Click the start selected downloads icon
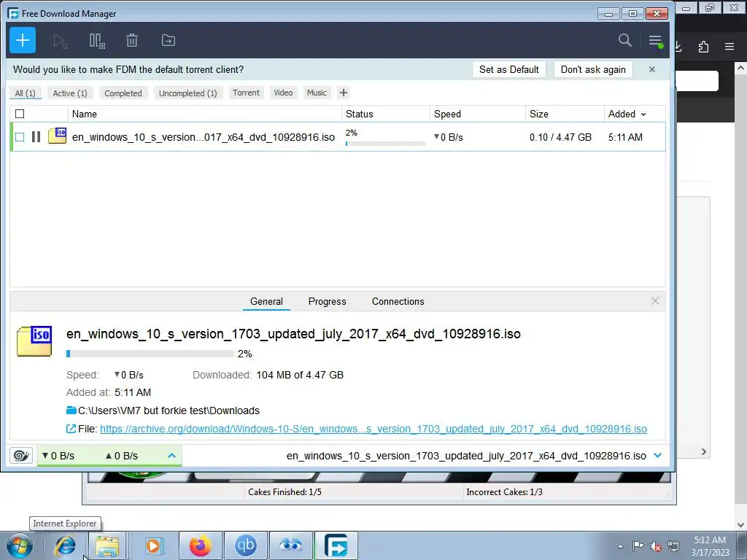Viewport: 747px width, 560px height. click(x=61, y=41)
